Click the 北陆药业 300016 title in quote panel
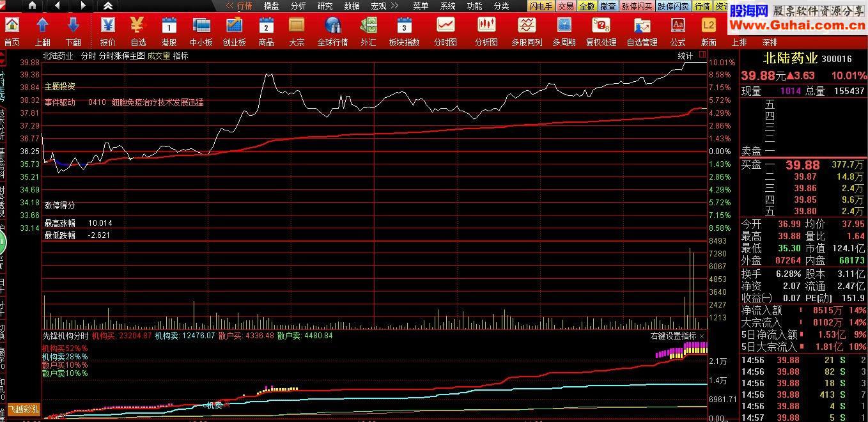 coord(808,58)
